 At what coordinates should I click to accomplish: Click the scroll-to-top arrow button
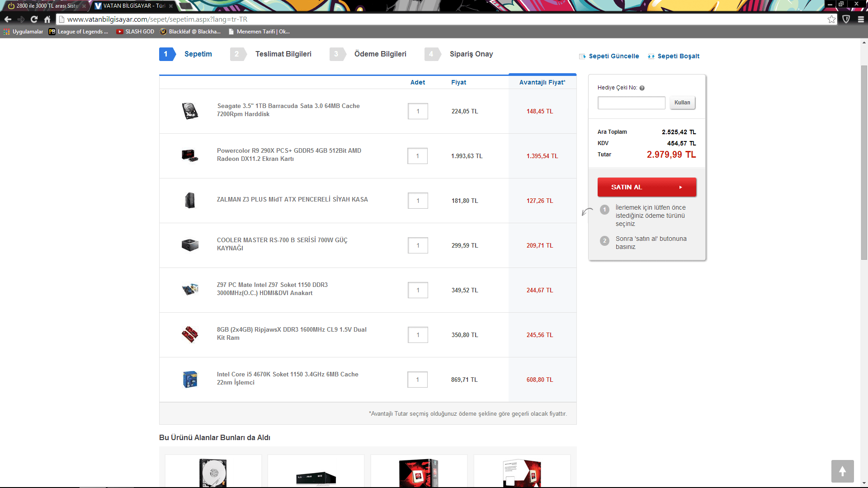(x=842, y=471)
